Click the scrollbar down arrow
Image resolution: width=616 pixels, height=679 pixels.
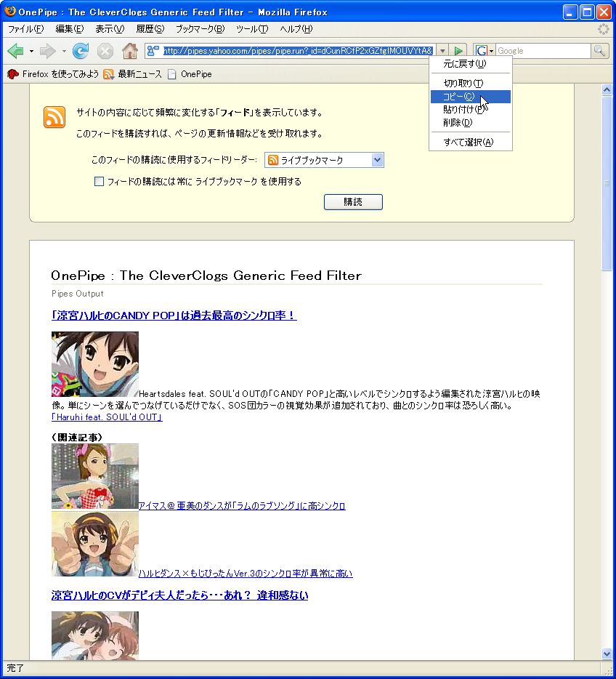click(x=607, y=654)
